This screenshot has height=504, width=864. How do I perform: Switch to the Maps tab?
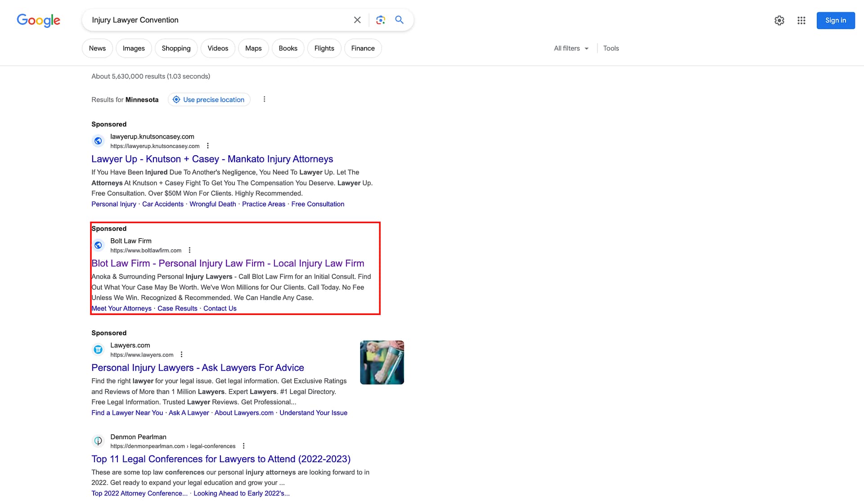pos(253,48)
